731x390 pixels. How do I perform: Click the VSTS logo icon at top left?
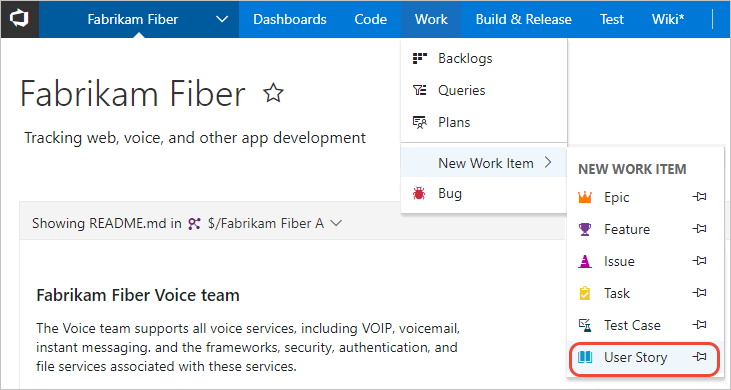[x=19, y=19]
